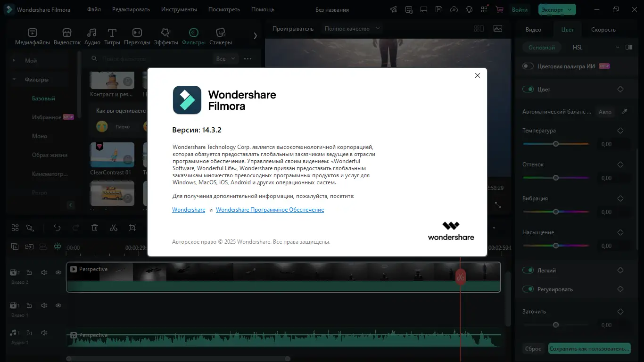Toggle the Цветовая палитра ИИ switch
644x362 pixels.
pyautogui.click(x=528, y=66)
